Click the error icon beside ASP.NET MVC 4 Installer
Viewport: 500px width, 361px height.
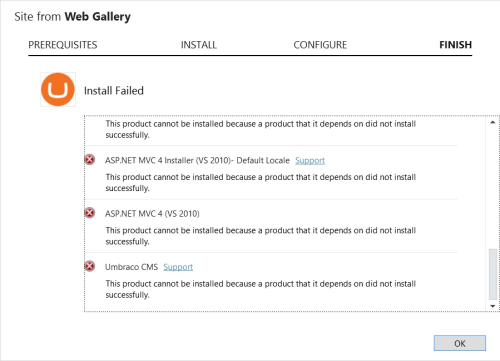tap(90, 160)
